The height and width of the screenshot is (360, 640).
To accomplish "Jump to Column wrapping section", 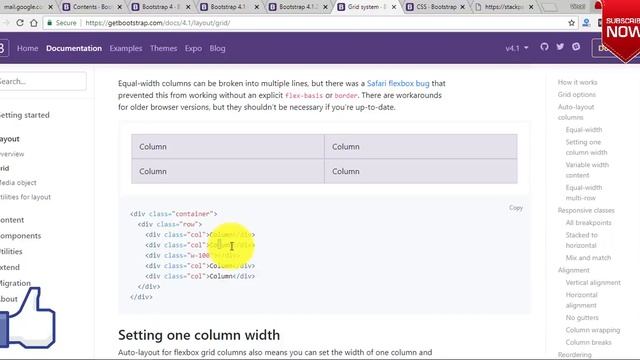I will [593, 330].
